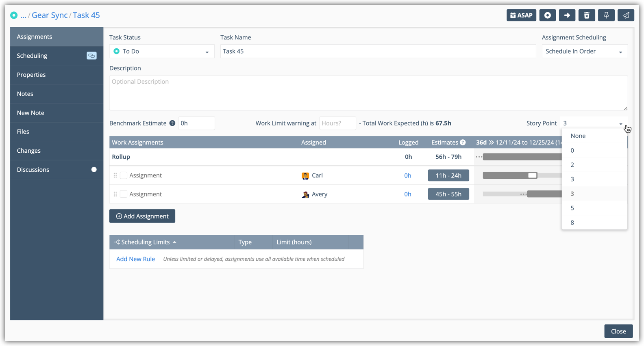Open the Task Status dropdown
Image resolution: width=644 pixels, height=346 pixels.
[161, 52]
